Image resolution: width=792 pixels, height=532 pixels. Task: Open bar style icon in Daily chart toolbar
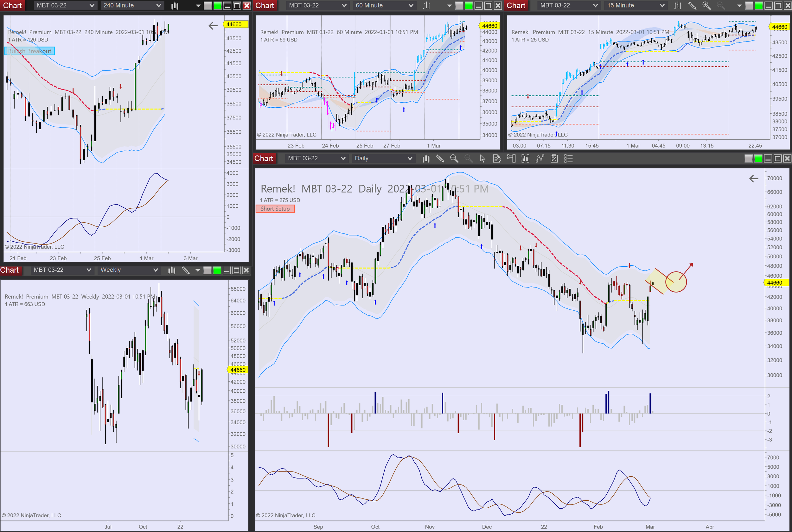click(426, 158)
